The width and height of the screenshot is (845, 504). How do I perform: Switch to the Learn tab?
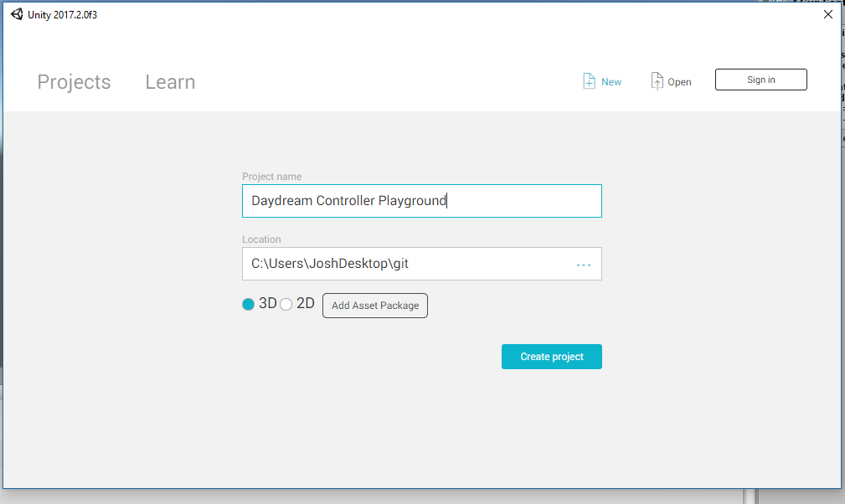tap(170, 82)
